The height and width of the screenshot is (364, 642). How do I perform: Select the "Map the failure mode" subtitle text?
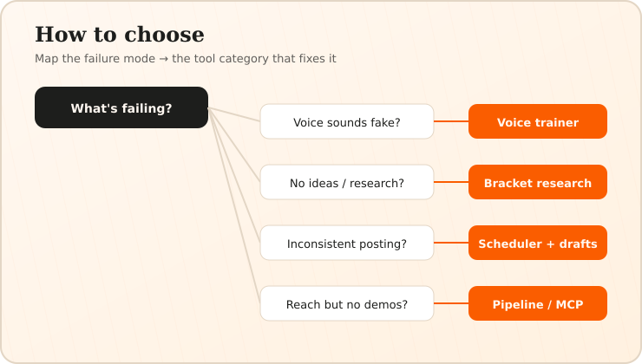[x=95, y=58]
